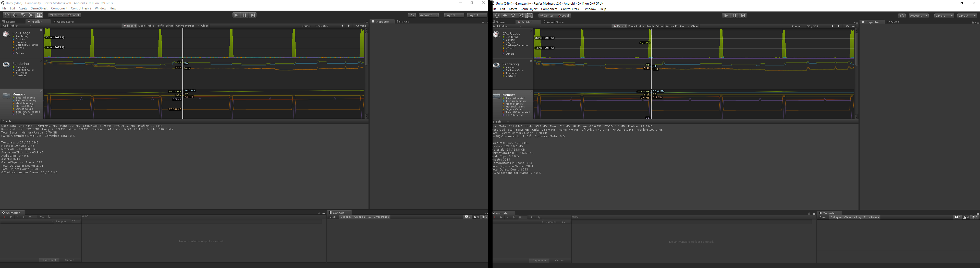Select the Scale tool in left window
Image resolution: width=980 pixels, height=268 pixels.
point(32,15)
